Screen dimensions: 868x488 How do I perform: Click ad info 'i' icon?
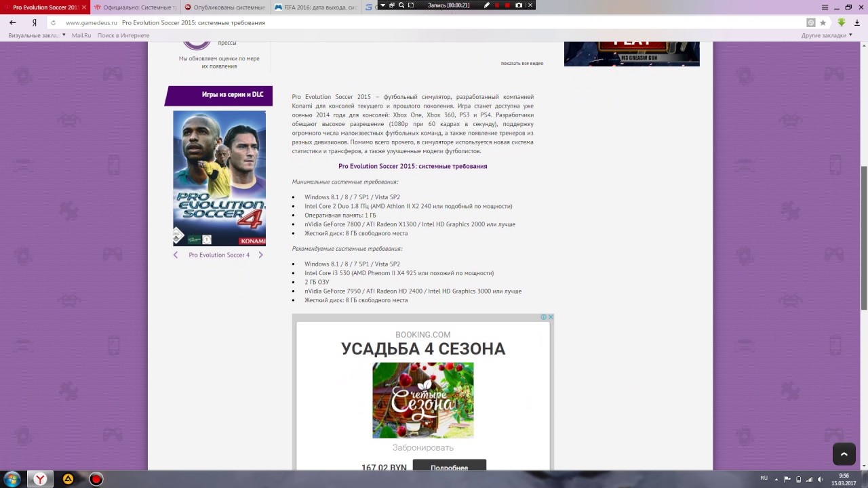(x=544, y=317)
